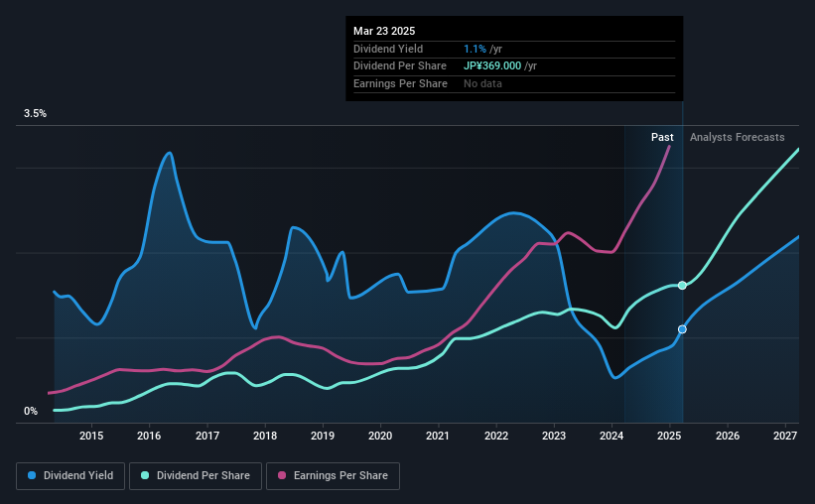Viewport: 815px width, 504px height.
Task: Click the teal Dividend Per Share legend dot
Action: point(145,475)
